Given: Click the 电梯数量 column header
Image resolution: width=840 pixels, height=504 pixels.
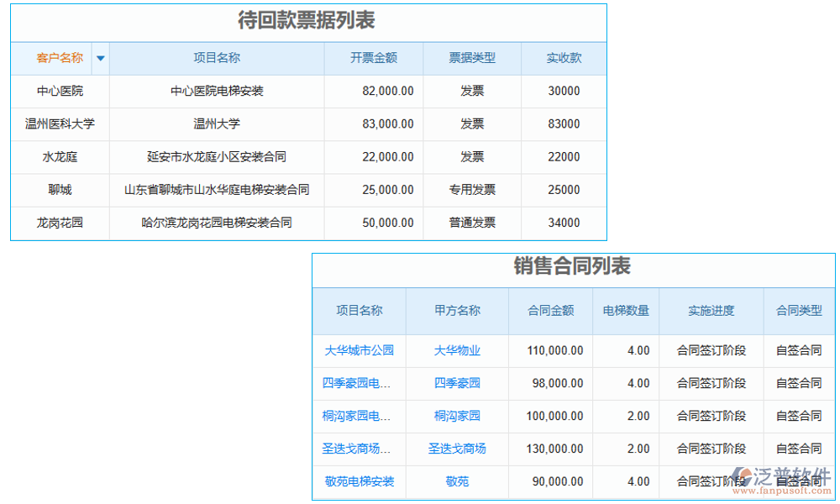Looking at the screenshot, I should click(x=626, y=311).
